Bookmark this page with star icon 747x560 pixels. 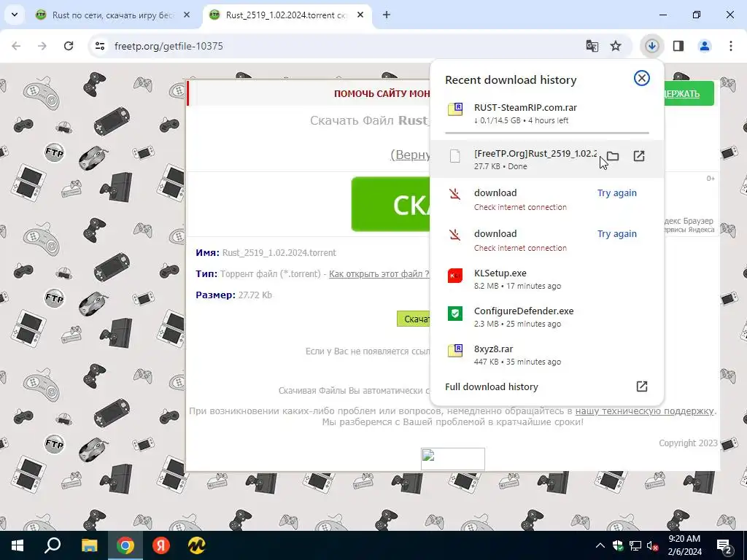616,46
